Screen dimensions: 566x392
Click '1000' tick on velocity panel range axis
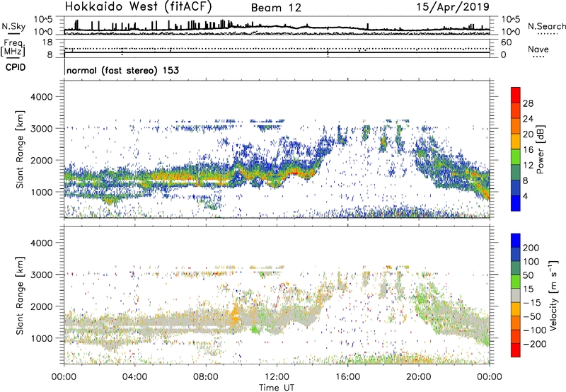click(x=41, y=338)
